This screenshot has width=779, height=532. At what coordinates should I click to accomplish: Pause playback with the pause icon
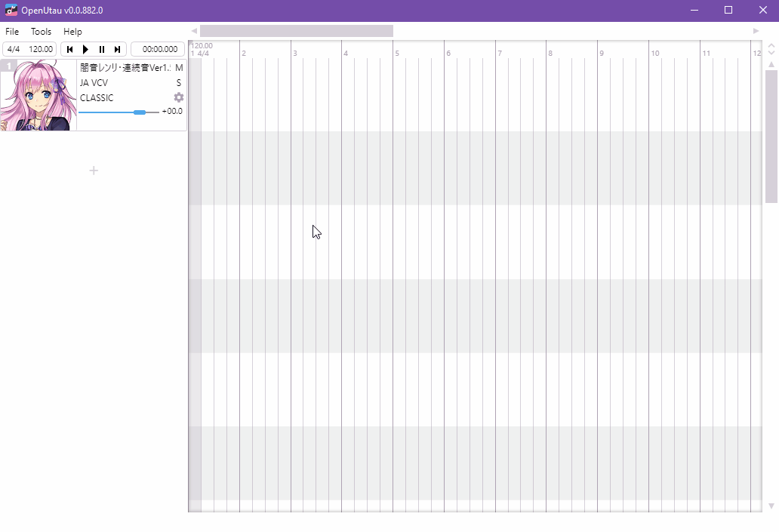102,49
